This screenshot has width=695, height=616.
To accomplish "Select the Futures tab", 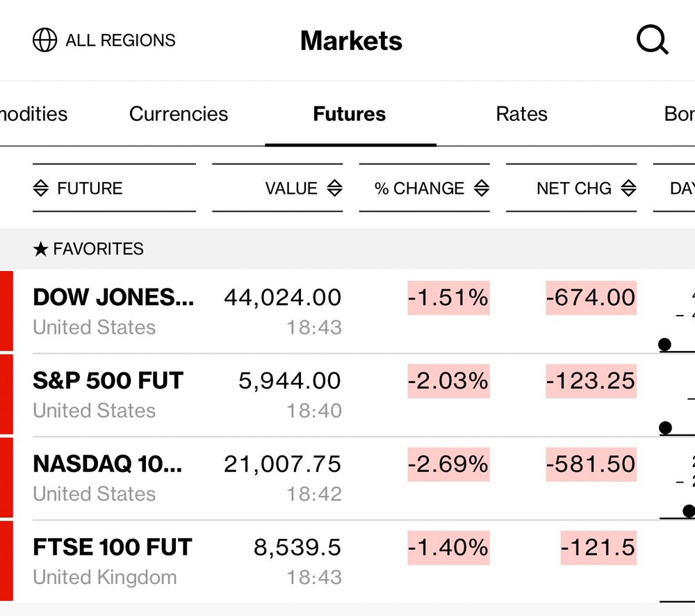I will (350, 114).
